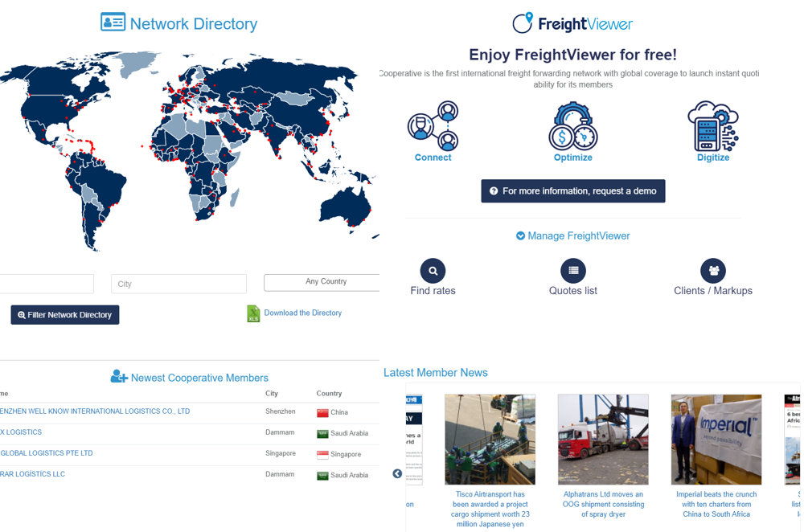Open the Connect feature icon
The width and height of the screenshot is (804, 532).
(x=433, y=125)
